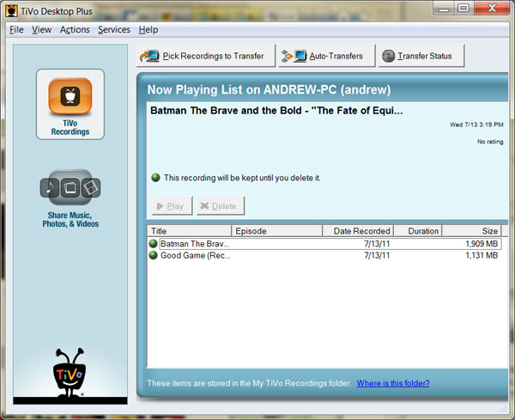This screenshot has height=420, width=515.
Task: Open the Actions menu
Action: pos(75,29)
